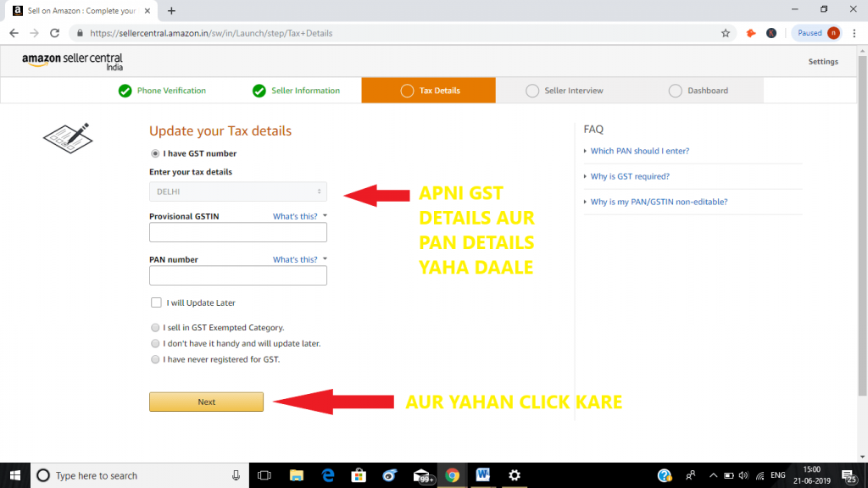868x488 pixels.
Task: Open a new browser tab
Action: pos(171,10)
